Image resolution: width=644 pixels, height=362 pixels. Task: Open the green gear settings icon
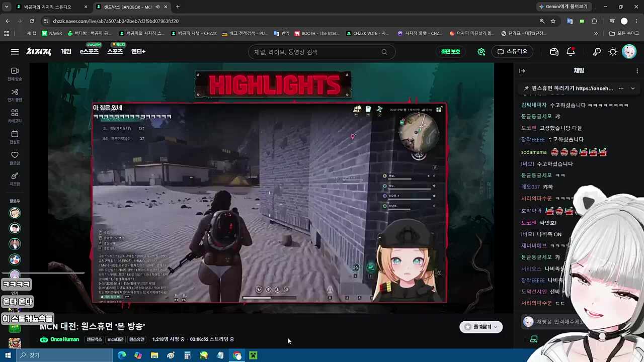481,52
